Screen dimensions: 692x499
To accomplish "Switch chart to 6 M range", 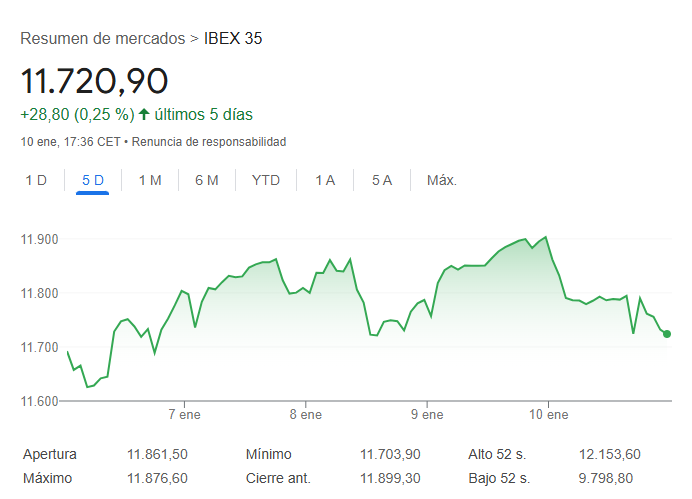I will [x=207, y=180].
